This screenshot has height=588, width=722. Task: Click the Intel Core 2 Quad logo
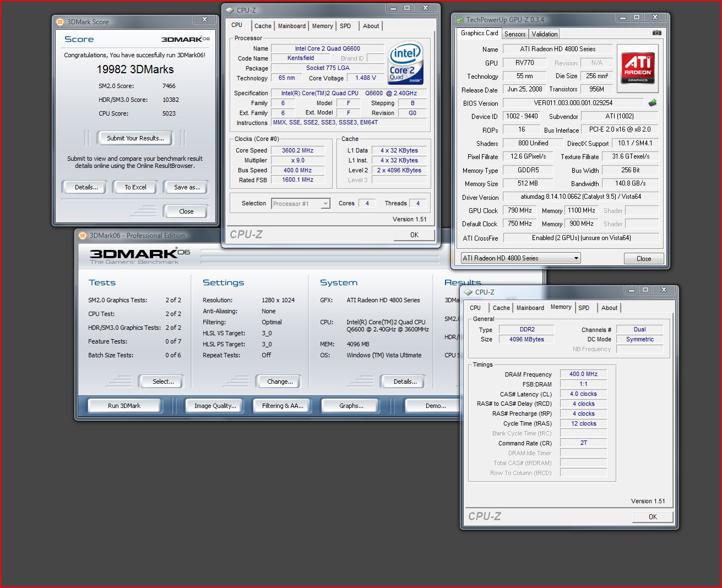click(405, 63)
